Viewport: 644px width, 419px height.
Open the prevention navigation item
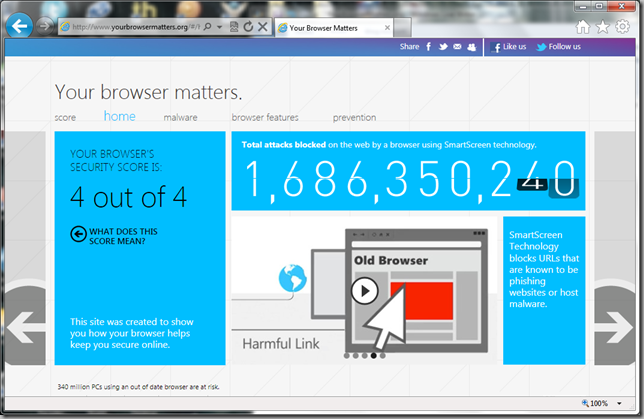point(354,117)
